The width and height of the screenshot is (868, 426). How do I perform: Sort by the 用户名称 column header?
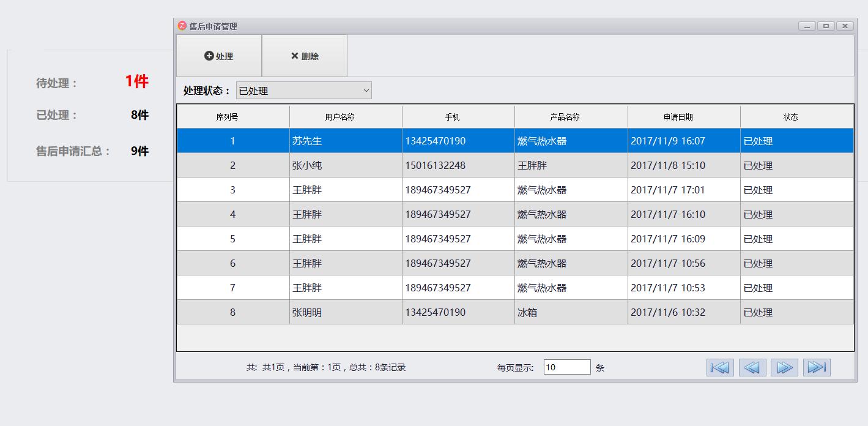click(346, 117)
